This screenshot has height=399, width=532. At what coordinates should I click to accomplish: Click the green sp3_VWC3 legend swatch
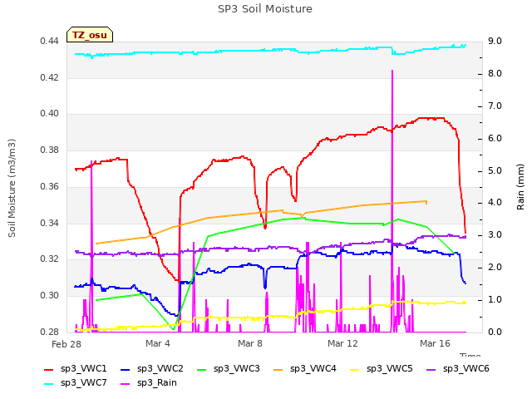tap(202, 369)
